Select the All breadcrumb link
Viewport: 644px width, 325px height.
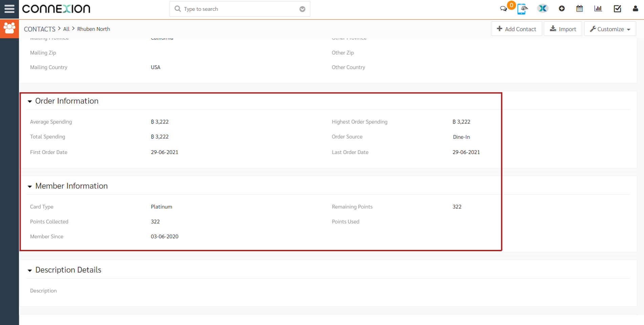66,29
